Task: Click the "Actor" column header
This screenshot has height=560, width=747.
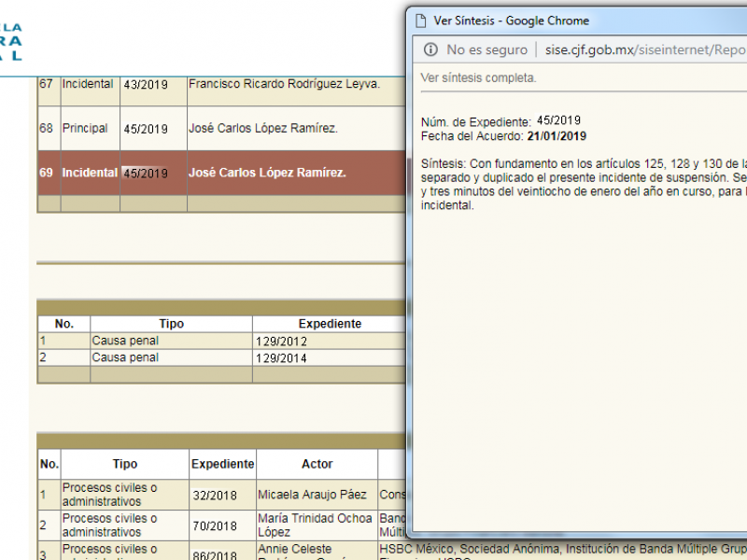Action: 317,464
